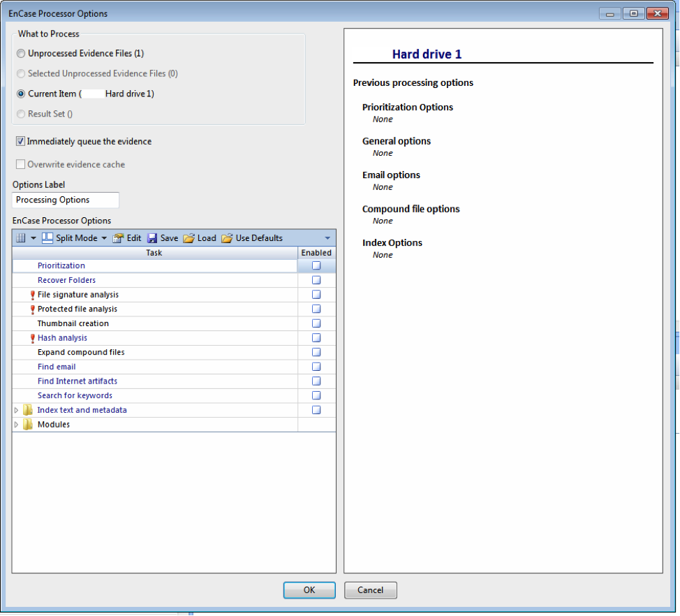Click the Prioritization Options heading text
Image resolution: width=680 pixels, height=616 pixels.
pyautogui.click(x=408, y=107)
